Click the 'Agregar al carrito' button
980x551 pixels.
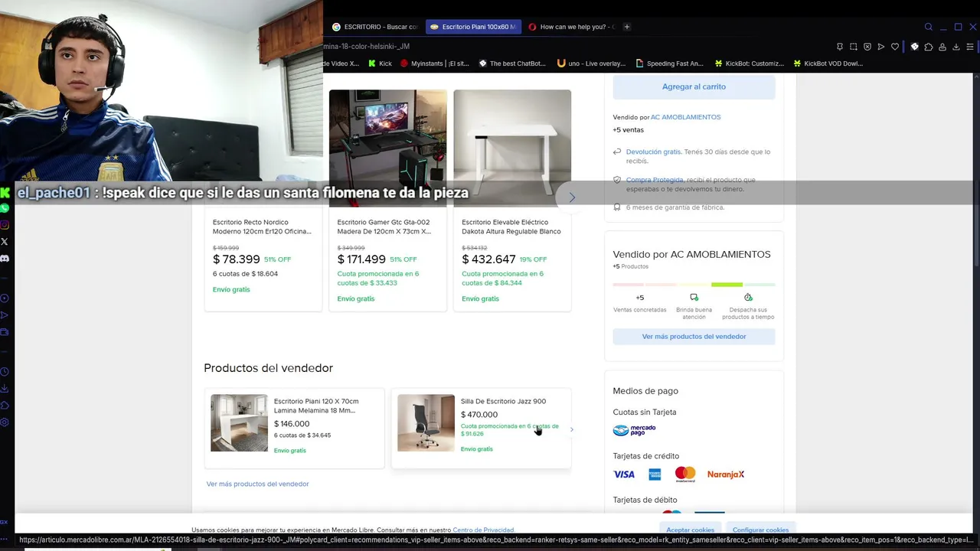(694, 86)
